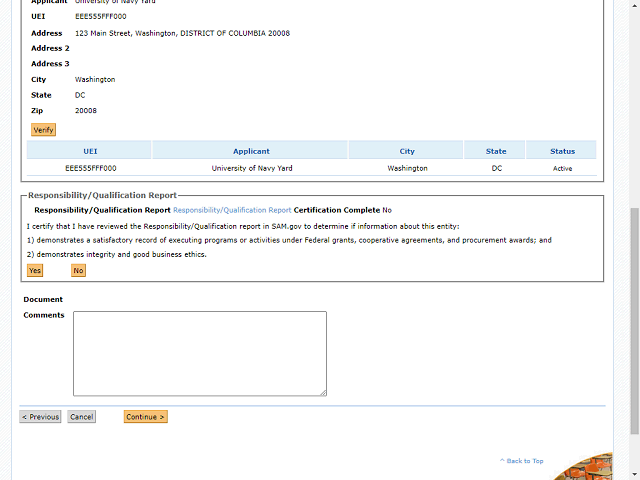640x480 pixels.
Task: Click the Washington cell in the table
Action: (407, 168)
